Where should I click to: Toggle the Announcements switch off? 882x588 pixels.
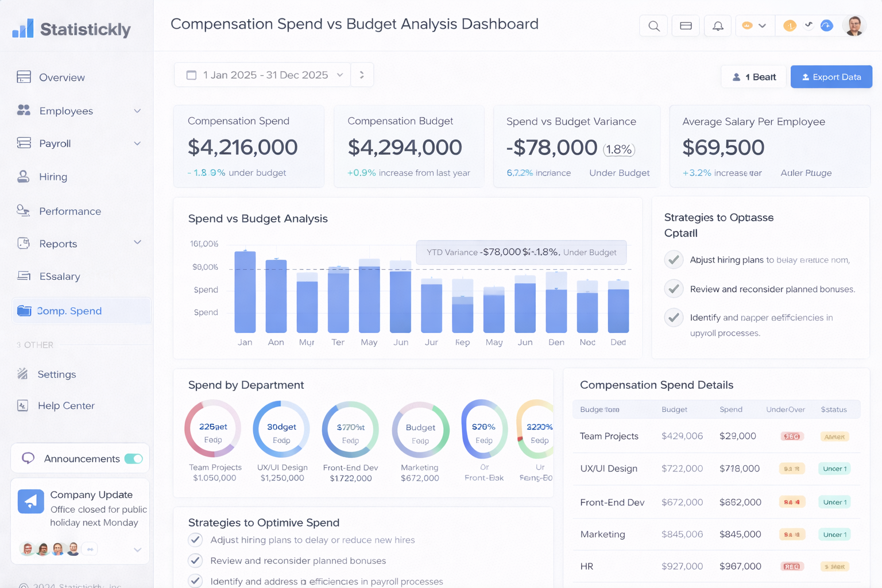134,458
